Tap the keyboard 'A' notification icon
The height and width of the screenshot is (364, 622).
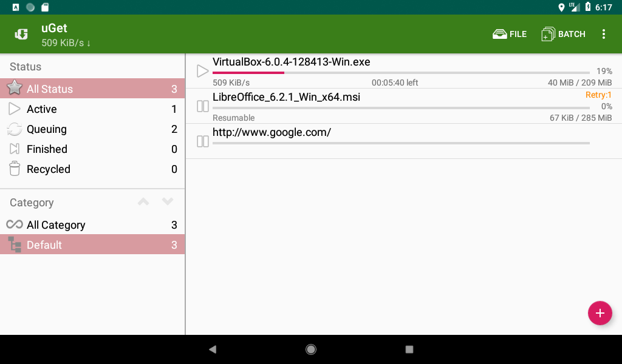(15, 7)
